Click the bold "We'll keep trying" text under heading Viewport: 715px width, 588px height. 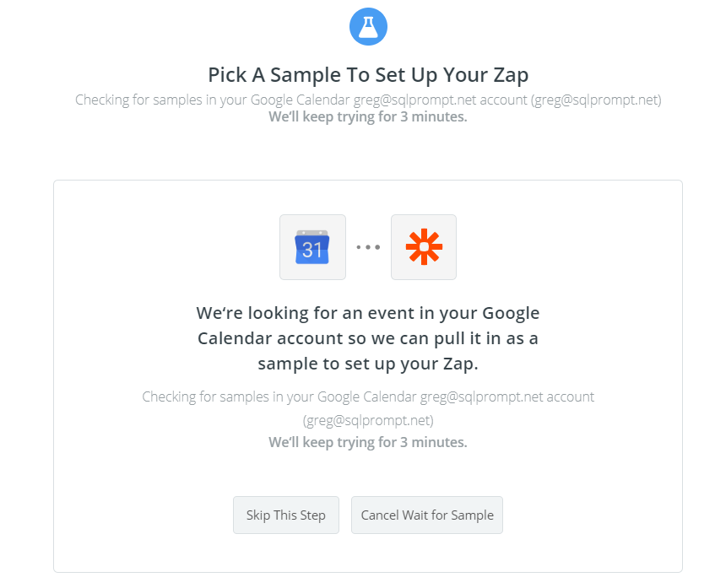coord(368,116)
